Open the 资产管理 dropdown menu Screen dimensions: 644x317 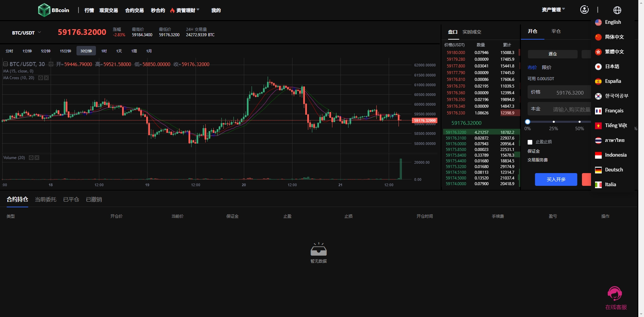click(x=553, y=10)
